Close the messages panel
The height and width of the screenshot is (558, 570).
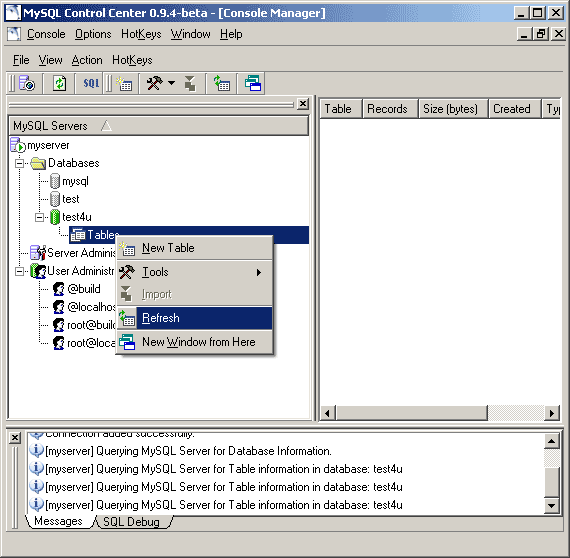click(x=15, y=437)
